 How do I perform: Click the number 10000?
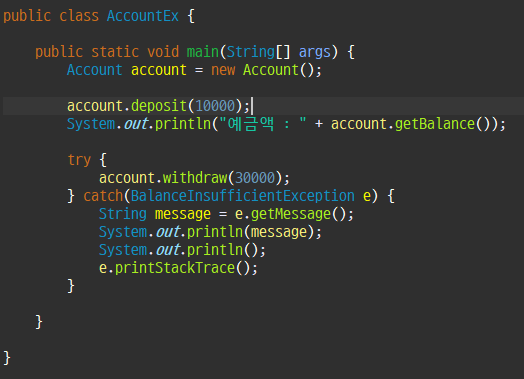215,106
